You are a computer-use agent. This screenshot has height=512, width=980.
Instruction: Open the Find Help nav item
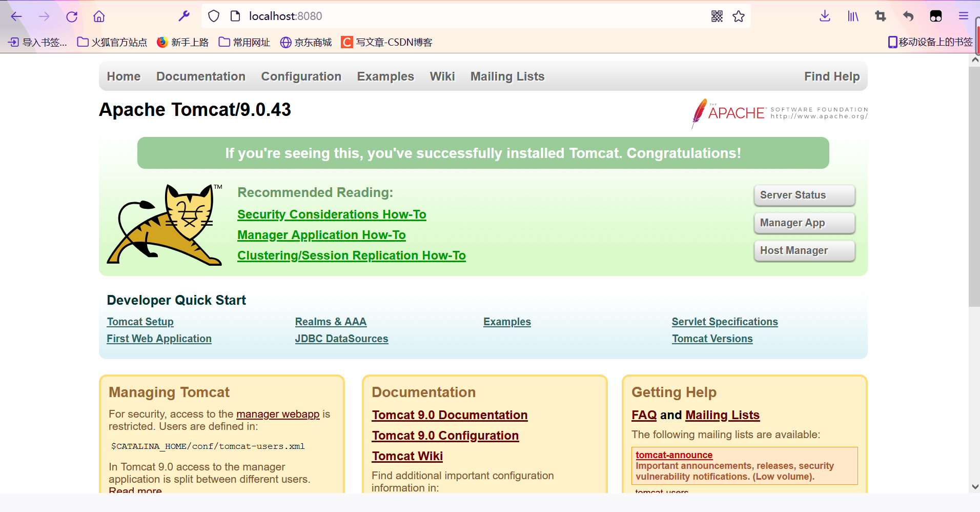832,76
